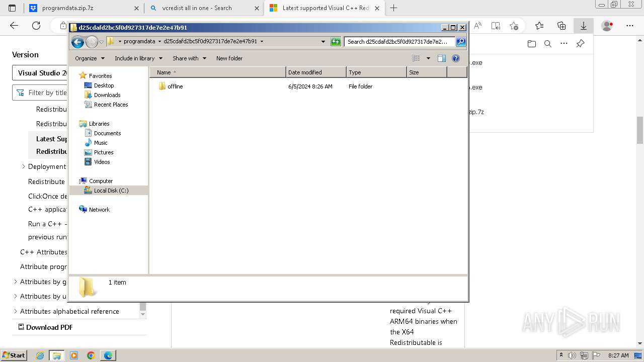Click the Explorer Help question-mark icon
The width and height of the screenshot is (644, 362).
pos(456,58)
